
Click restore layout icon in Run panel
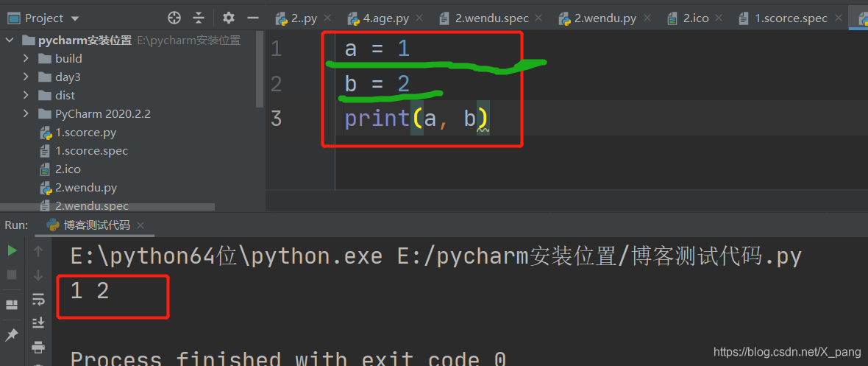12,304
